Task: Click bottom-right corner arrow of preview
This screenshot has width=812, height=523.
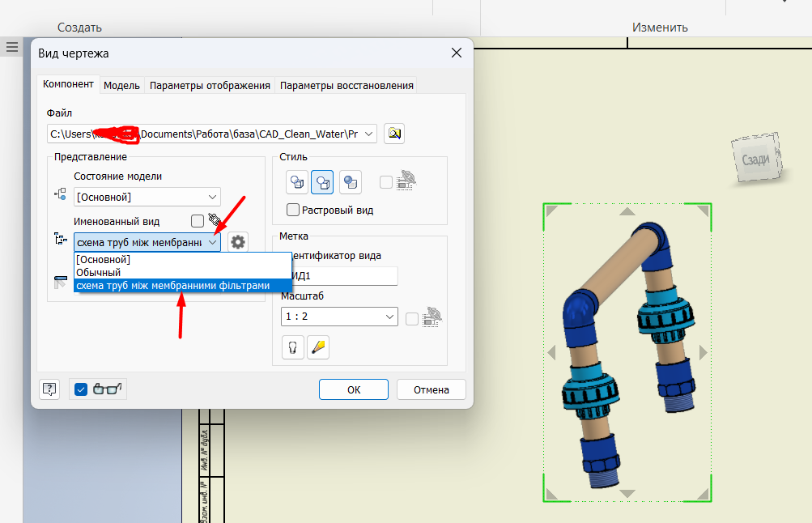Action: point(704,495)
